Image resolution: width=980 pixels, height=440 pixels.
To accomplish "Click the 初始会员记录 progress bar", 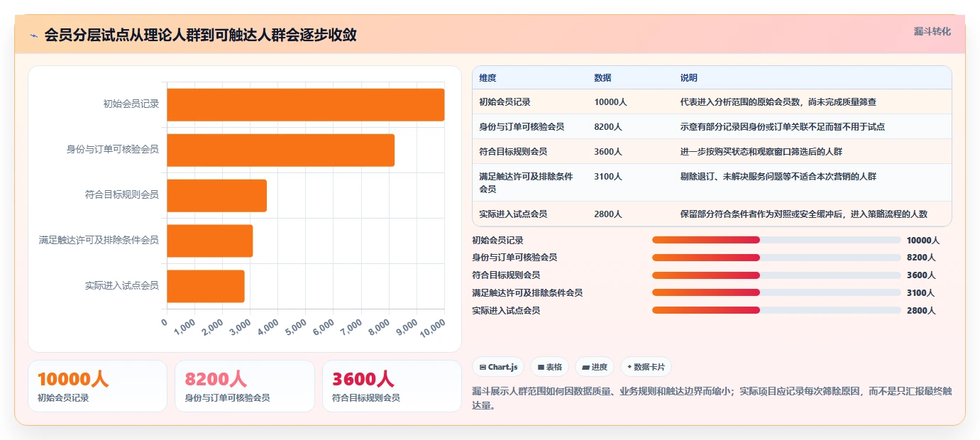I will [x=776, y=240].
